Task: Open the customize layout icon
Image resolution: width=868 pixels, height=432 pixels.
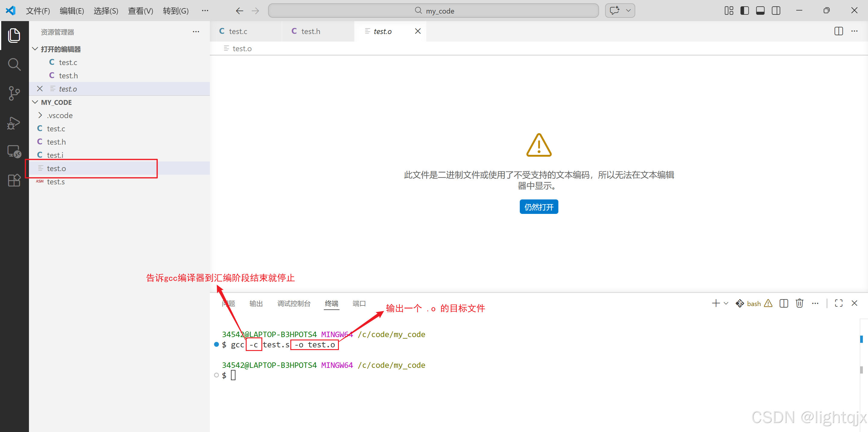Action: coord(729,11)
